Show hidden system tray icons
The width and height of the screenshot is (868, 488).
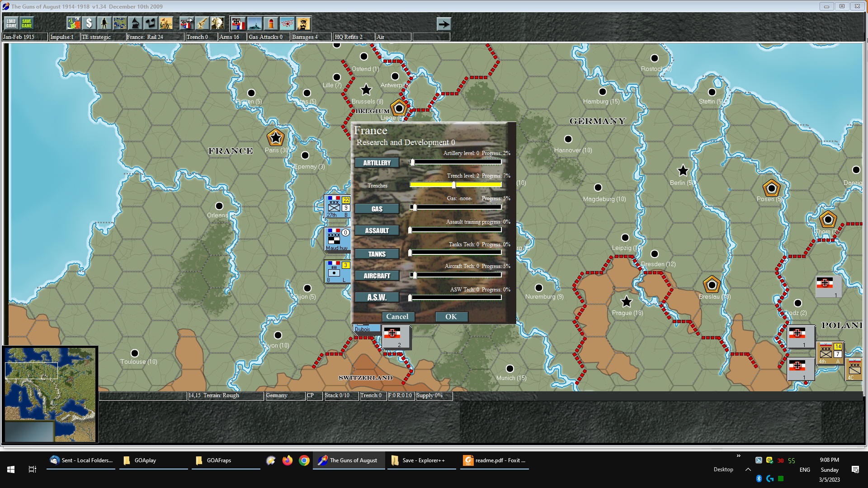click(748, 469)
